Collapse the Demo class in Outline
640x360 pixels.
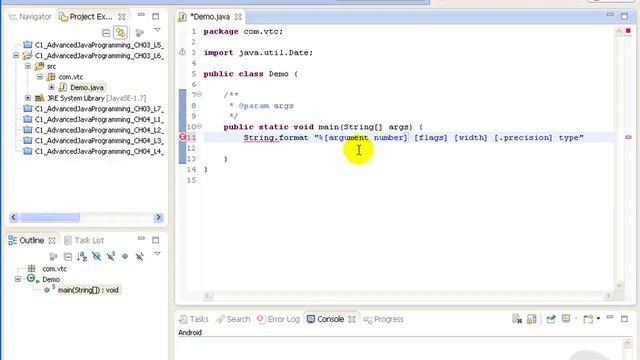[18, 279]
